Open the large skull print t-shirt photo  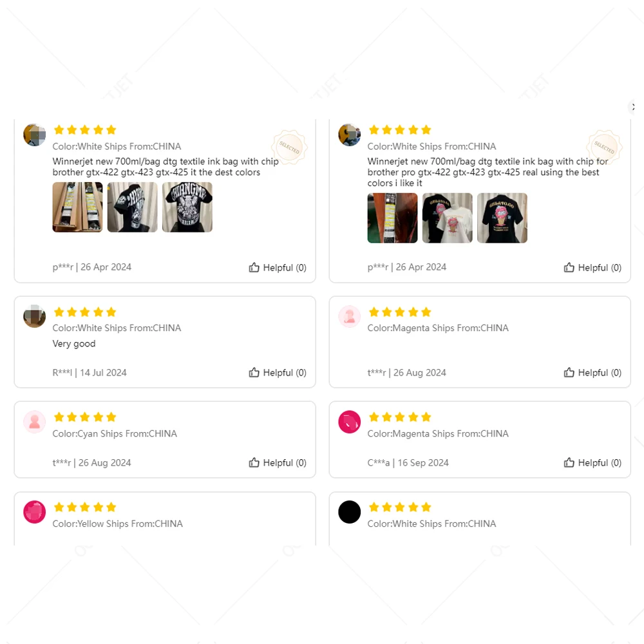tap(187, 207)
